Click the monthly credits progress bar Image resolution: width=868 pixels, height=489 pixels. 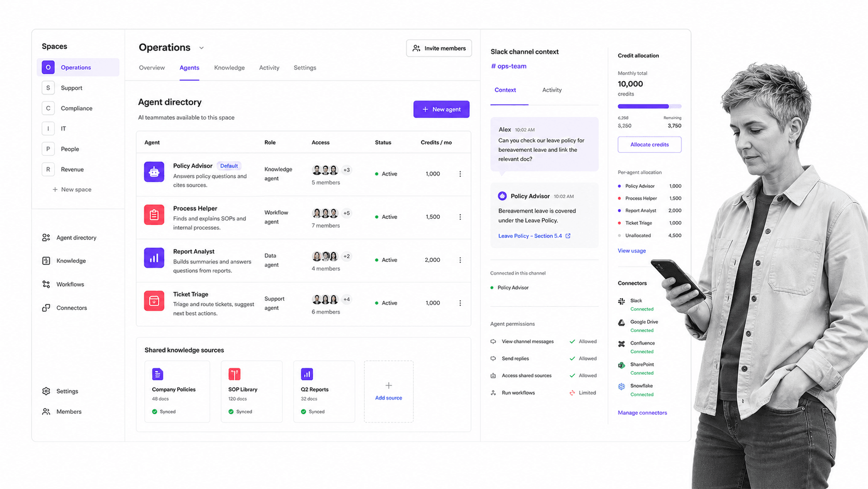[649, 107]
